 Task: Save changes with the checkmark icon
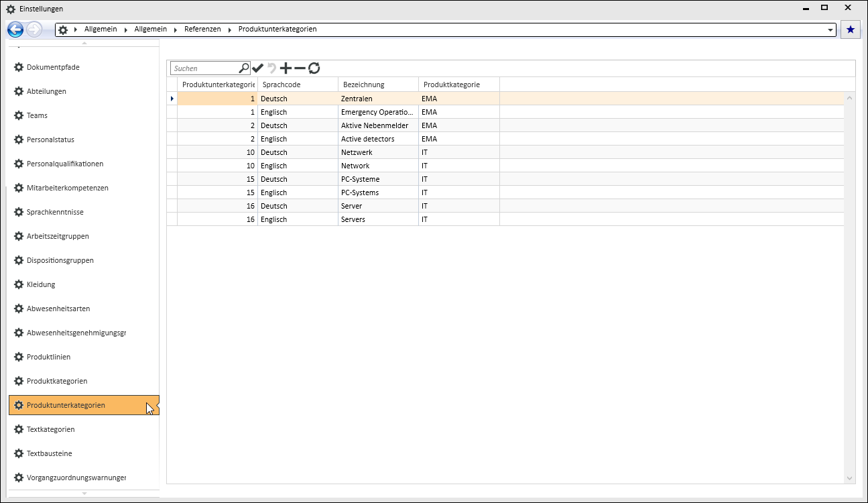pyautogui.click(x=257, y=68)
